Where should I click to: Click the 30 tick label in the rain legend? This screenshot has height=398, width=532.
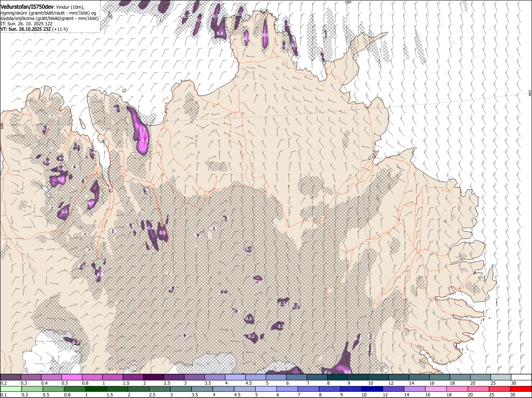coord(513,395)
